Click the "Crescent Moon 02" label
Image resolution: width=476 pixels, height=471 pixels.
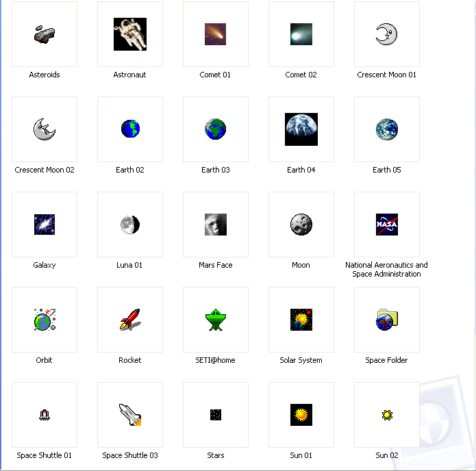coord(45,170)
